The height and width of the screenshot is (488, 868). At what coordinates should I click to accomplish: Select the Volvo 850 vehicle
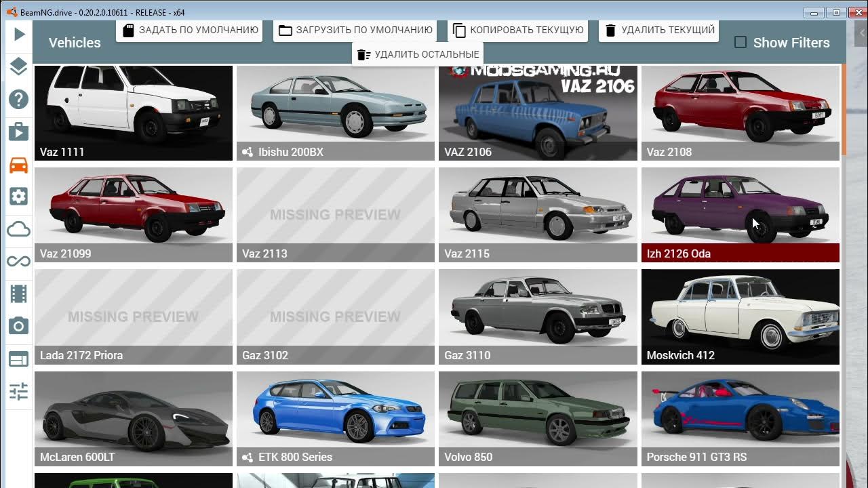click(538, 419)
